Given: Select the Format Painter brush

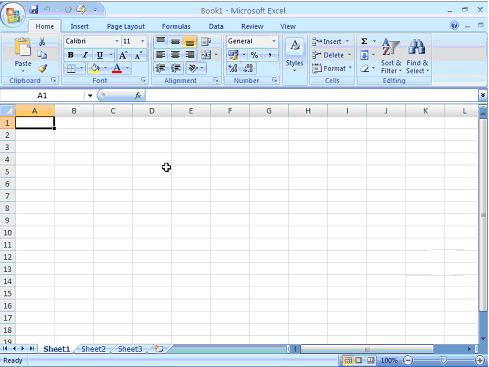Looking at the screenshot, I should tap(42, 68).
